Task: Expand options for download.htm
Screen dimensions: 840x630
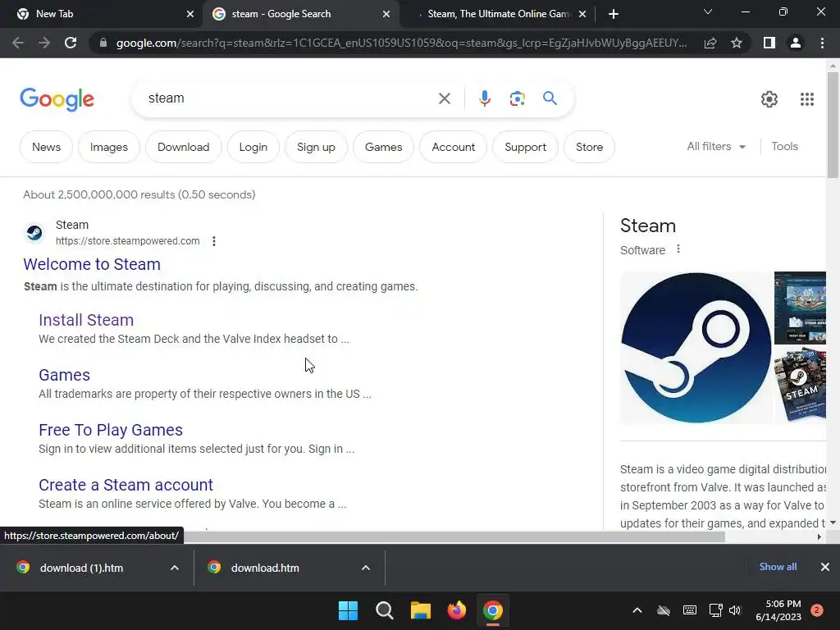Action: [366, 568]
